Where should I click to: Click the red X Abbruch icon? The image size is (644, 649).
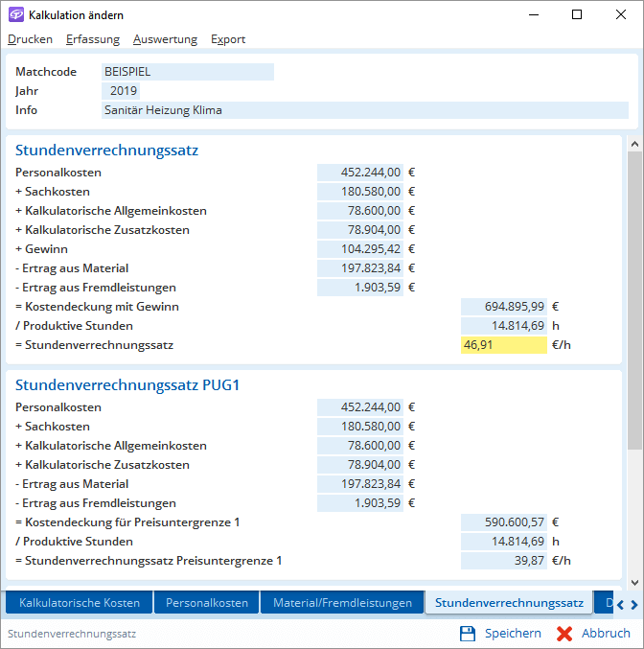point(564,634)
